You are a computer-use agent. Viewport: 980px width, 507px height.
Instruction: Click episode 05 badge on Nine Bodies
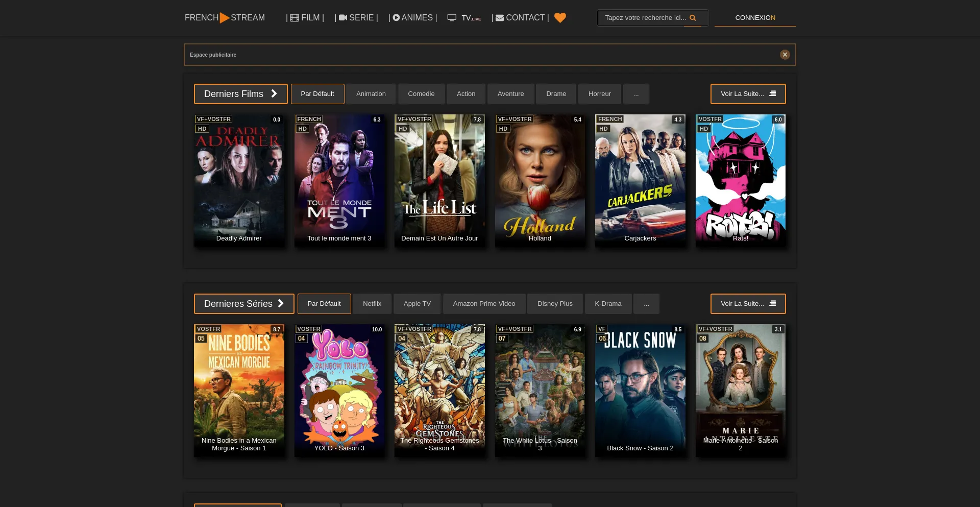pyautogui.click(x=201, y=339)
